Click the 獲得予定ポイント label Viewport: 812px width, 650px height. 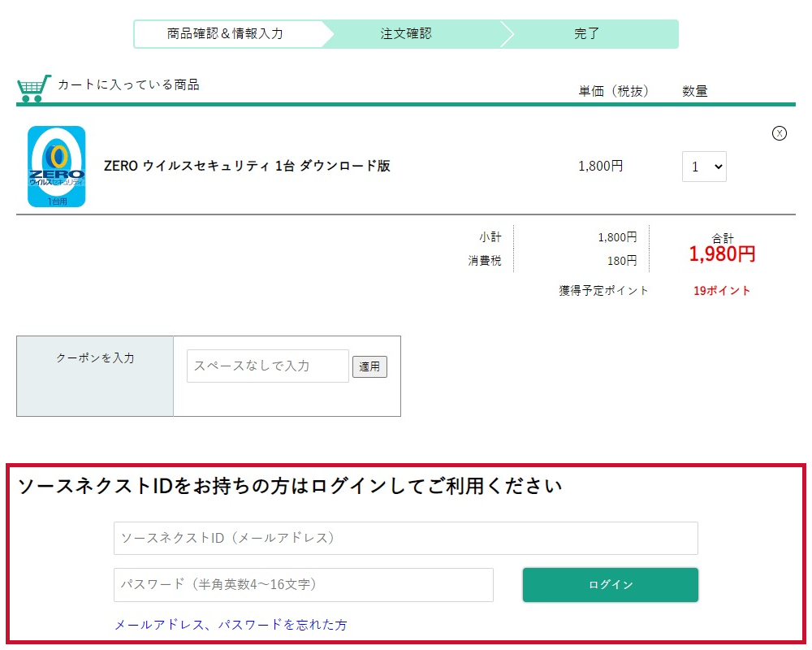[603, 289]
